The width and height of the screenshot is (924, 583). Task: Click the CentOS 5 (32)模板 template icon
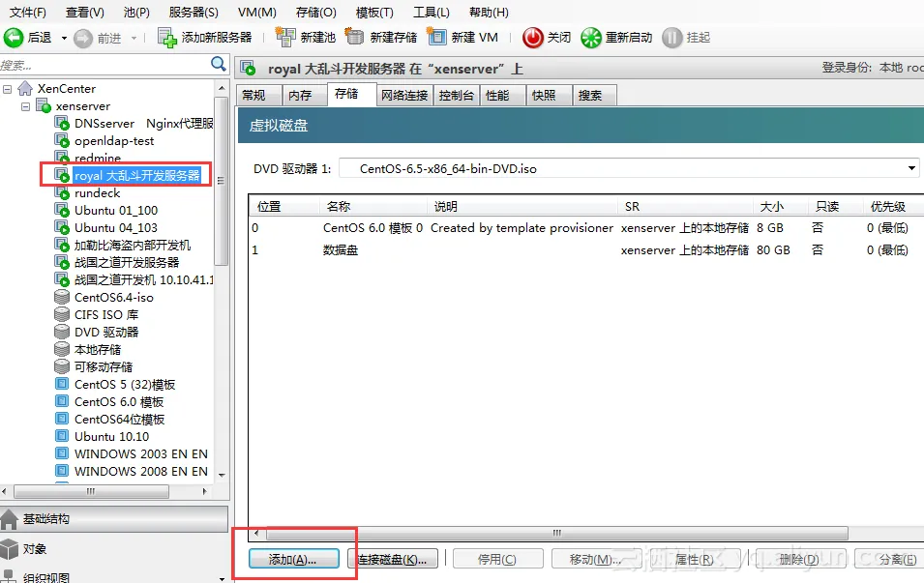61,384
